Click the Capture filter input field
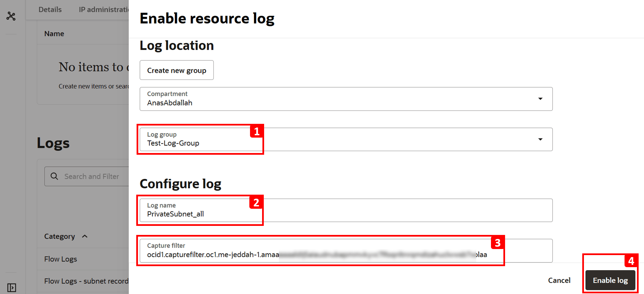Screen dimensions: 644x294 click(346, 251)
